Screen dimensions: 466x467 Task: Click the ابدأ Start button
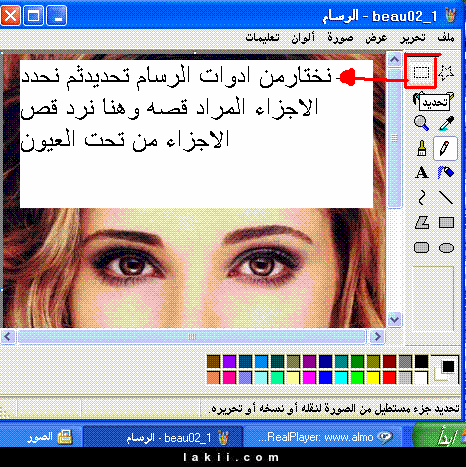[x=439, y=436]
